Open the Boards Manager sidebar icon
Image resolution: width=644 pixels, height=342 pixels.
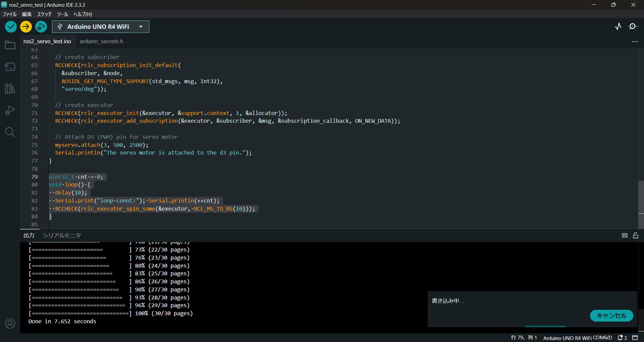(10, 67)
